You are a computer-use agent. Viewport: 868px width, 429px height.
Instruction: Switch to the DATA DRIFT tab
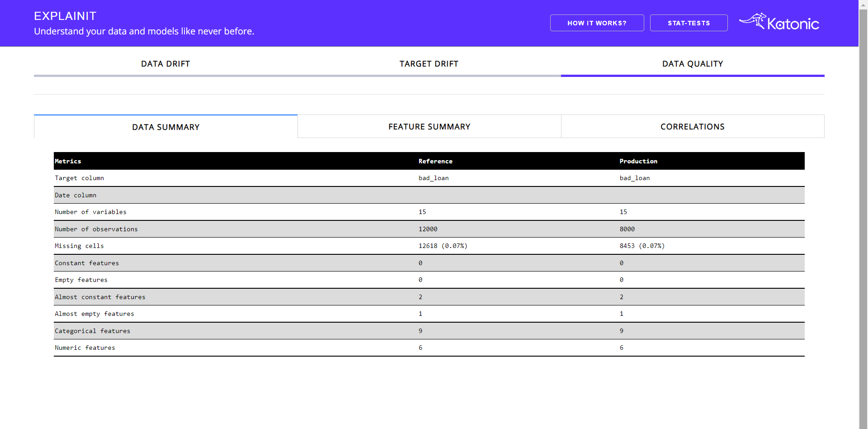coord(165,64)
